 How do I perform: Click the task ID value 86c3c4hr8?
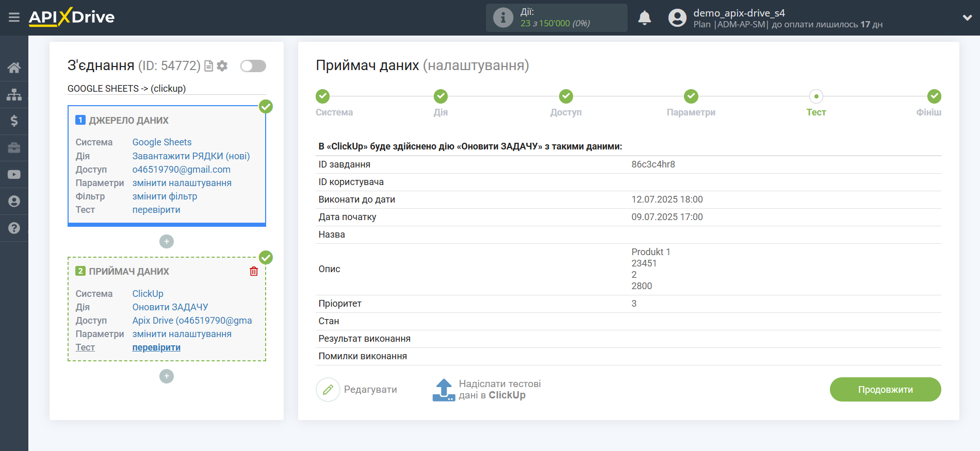653,164
